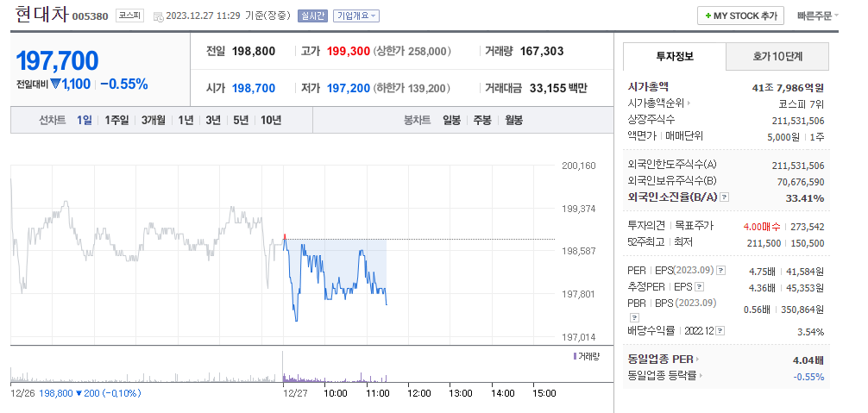The width and height of the screenshot is (868, 413).
Task: Click calendar icon before 2023.12.27 timestamp
Action: pos(158,16)
